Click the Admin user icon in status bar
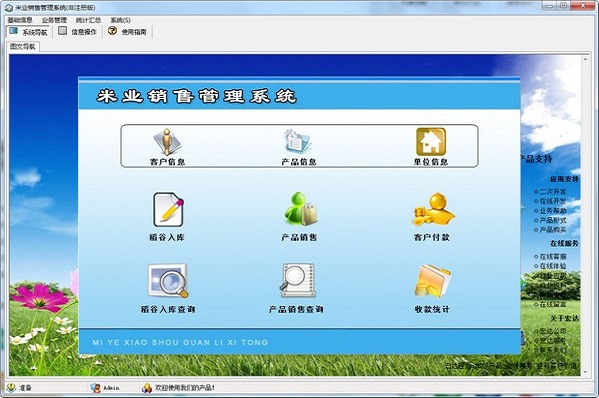Viewport: 599px width, 398px height. click(x=95, y=388)
